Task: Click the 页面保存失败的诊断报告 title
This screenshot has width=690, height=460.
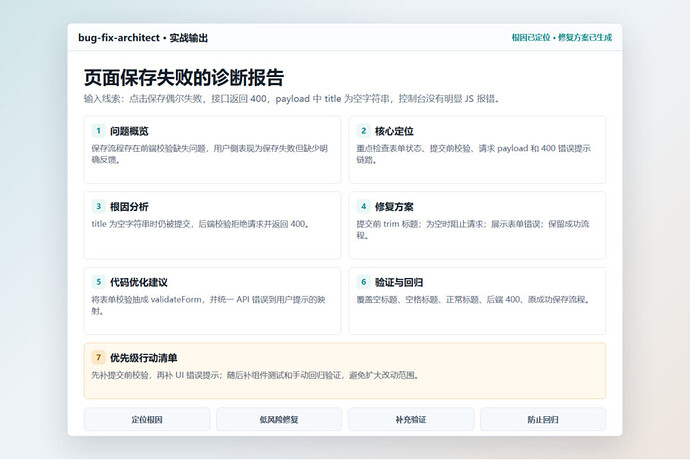Action: [x=184, y=78]
